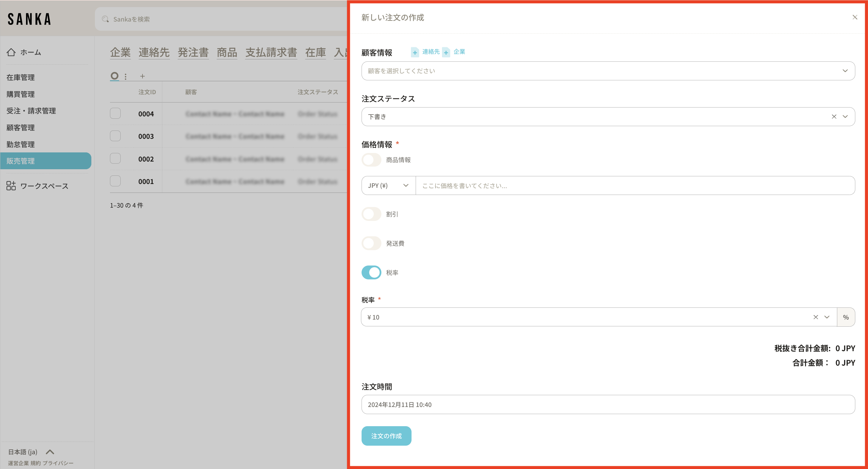Switch to the 商品 tab
This screenshot has height=469, width=868.
(227, 52)
